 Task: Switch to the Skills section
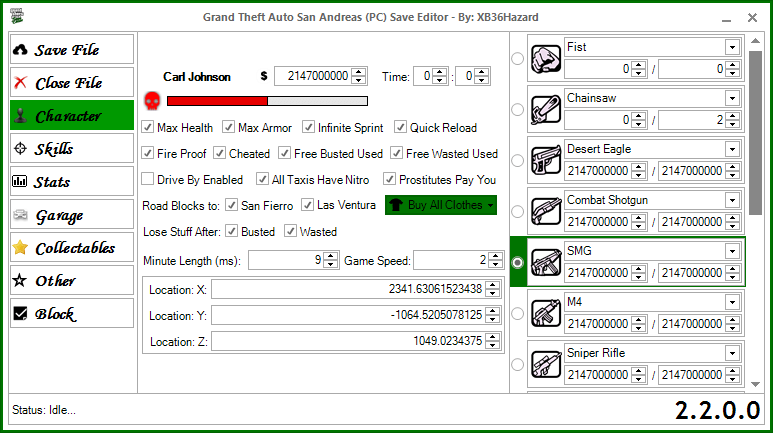coord(72,148)
